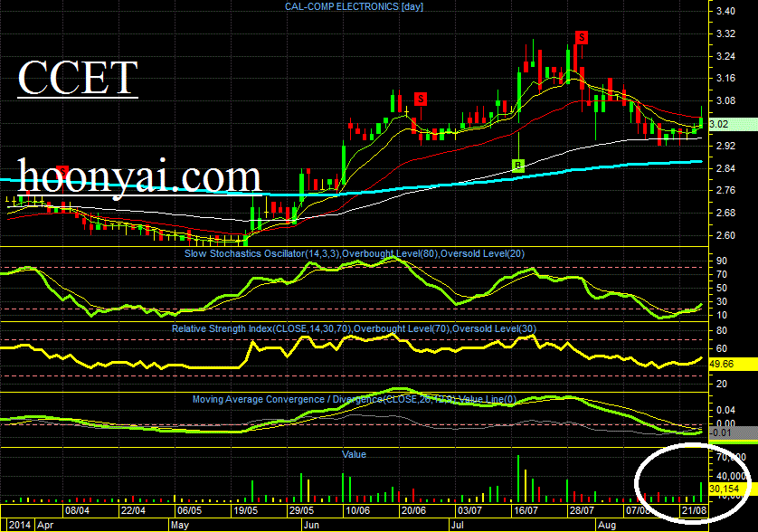Jump to the 03/07 date marker
This screenshot has width=758, height=532.
469,510
